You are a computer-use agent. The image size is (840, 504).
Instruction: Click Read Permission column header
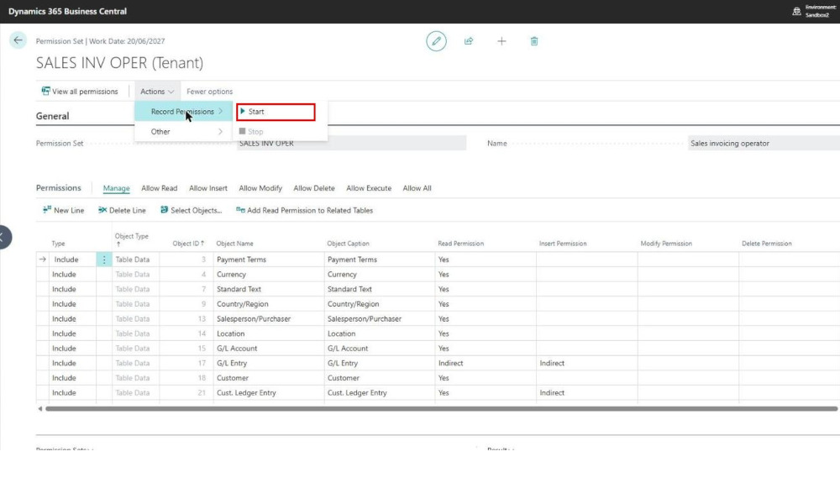coord(460,244)
